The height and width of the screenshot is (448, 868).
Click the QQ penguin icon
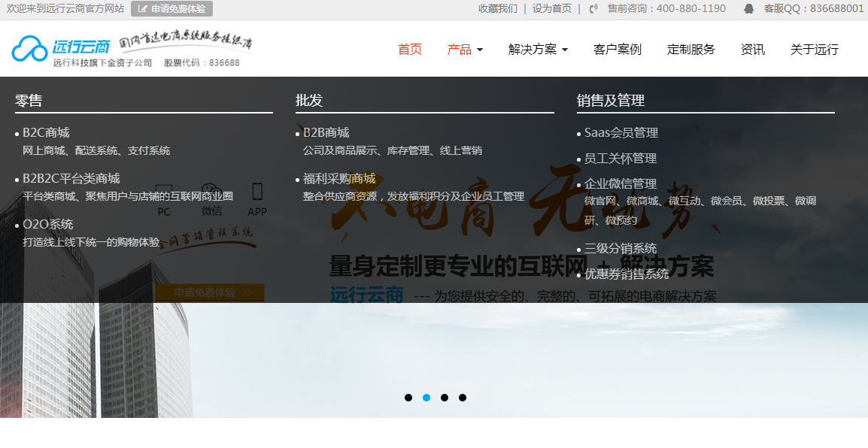(749, 9)
